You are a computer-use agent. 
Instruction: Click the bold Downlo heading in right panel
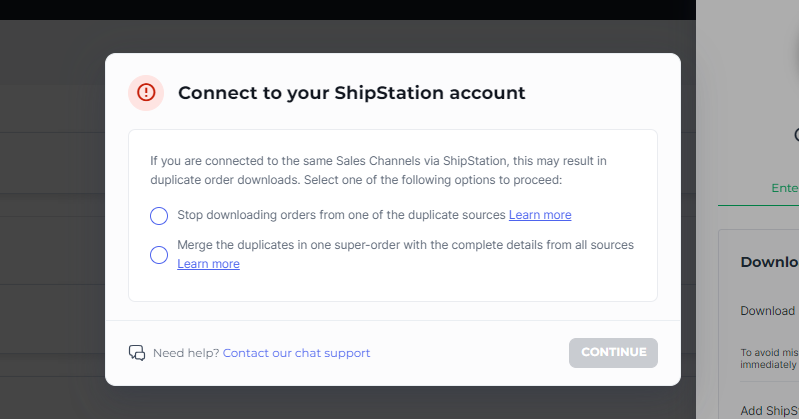pos(769,262)
